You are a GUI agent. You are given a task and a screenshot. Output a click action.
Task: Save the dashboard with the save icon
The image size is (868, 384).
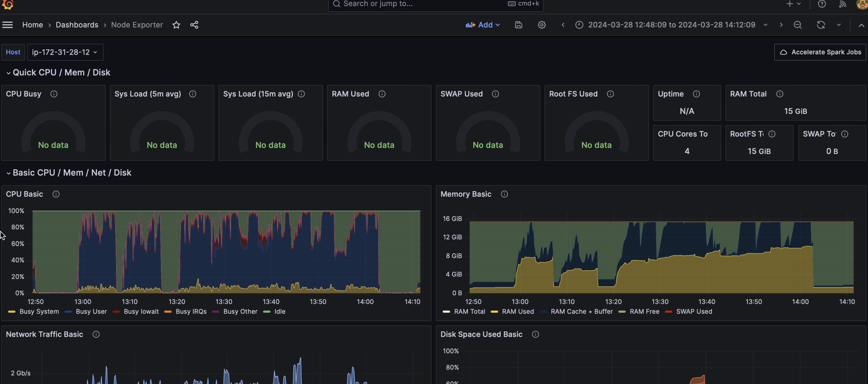click(x=518, y=25)
